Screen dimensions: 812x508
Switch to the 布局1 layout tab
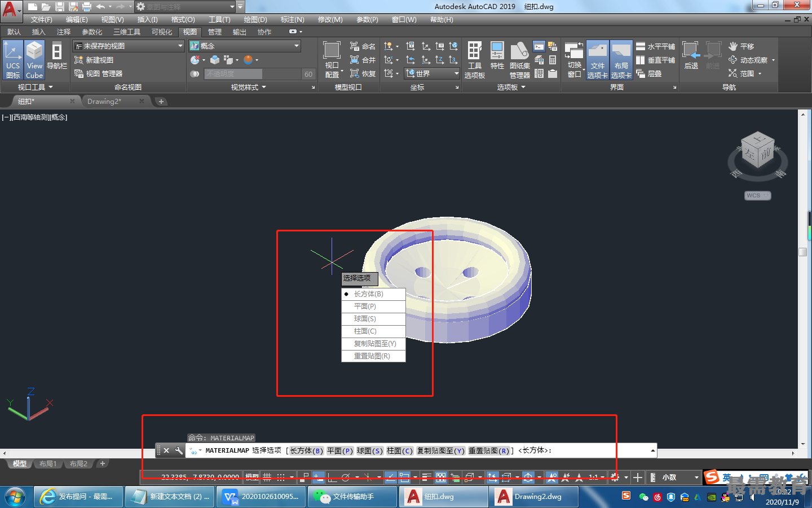[x=48, y=463]
